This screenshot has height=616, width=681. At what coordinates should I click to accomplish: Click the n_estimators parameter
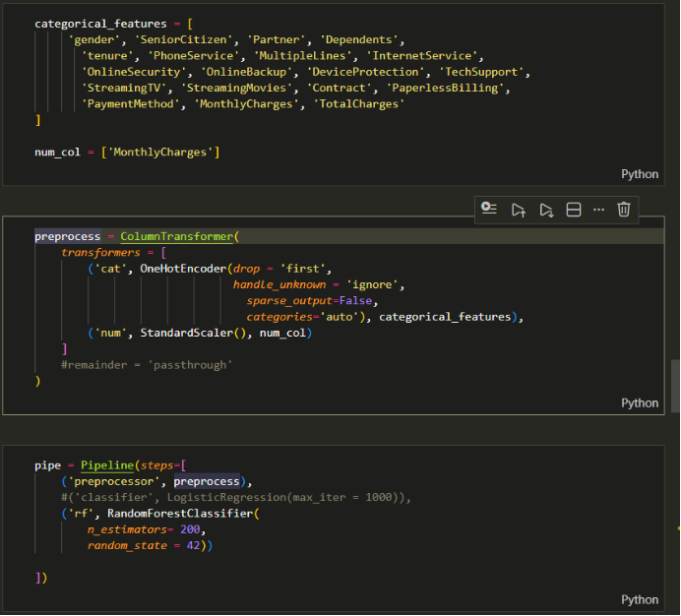127,530
